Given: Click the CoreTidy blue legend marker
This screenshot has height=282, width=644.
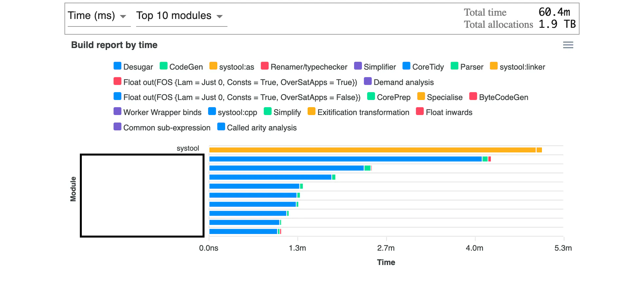Looking at the screenshot, I should pyautogui.click(x=406, y=66).
